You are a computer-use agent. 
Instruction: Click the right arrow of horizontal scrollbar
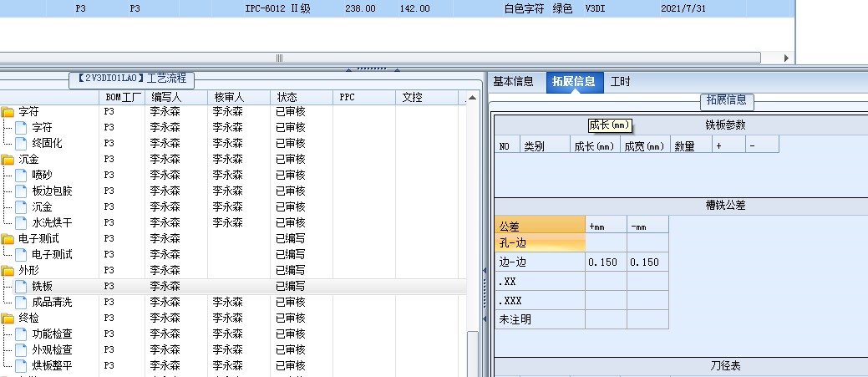[786, 59]
